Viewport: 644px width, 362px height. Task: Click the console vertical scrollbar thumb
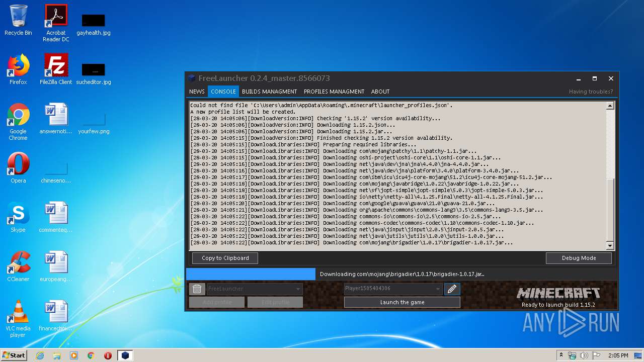click(610, 210)
